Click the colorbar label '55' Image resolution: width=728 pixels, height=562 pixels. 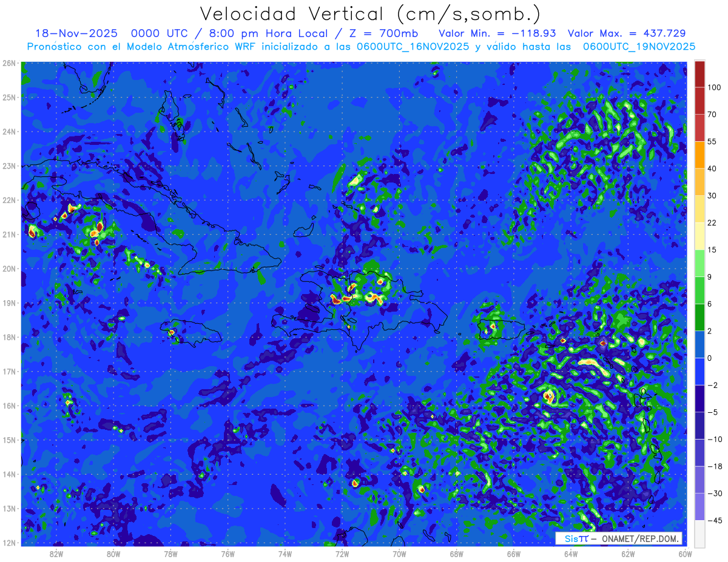pos(712,141)
